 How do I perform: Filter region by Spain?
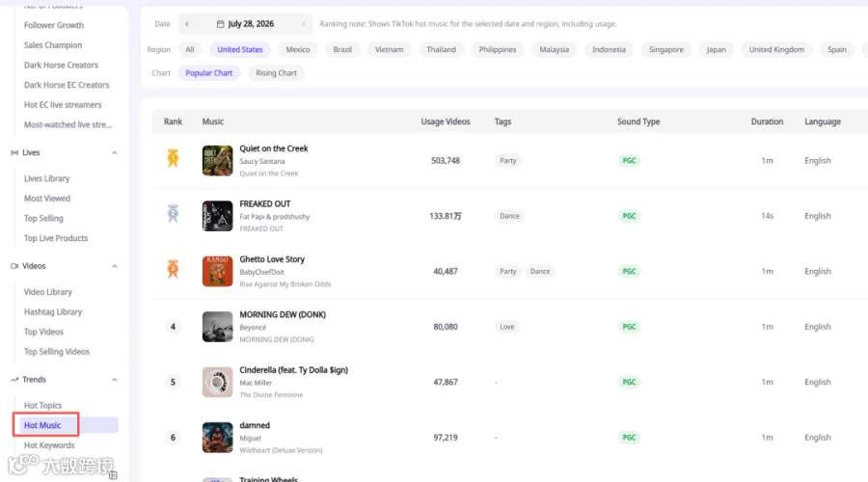(x=837, y=49)
